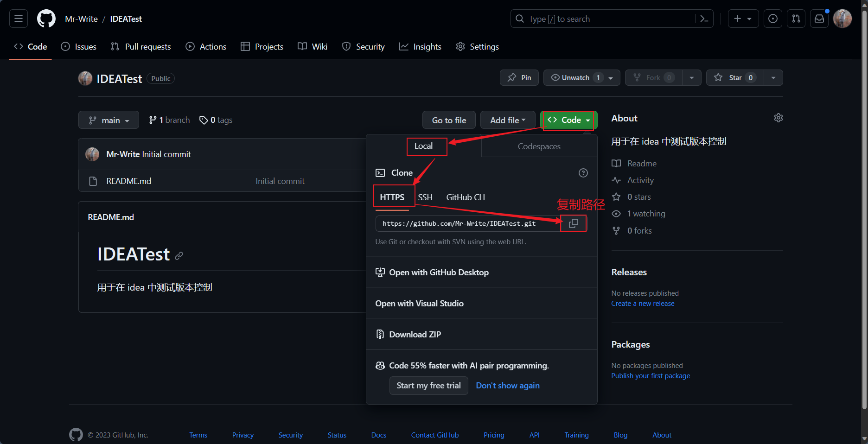Open the Insights tab
The width and height of the screenshot is (868, 444).
point(421,46)
